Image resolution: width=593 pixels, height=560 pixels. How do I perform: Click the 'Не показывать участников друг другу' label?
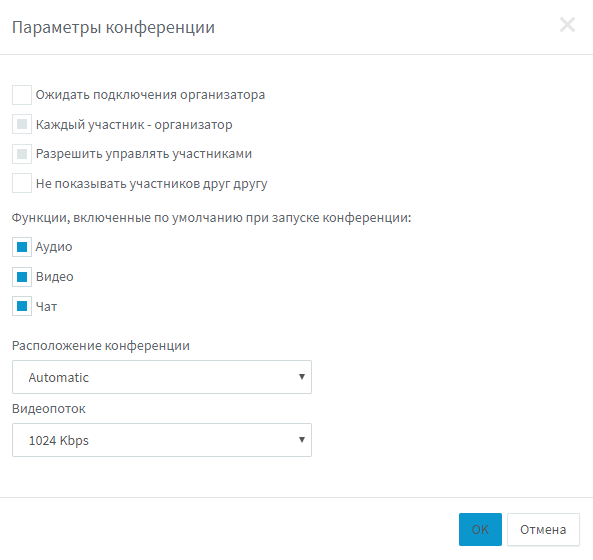pyautogui.click(x=151, y=184)
